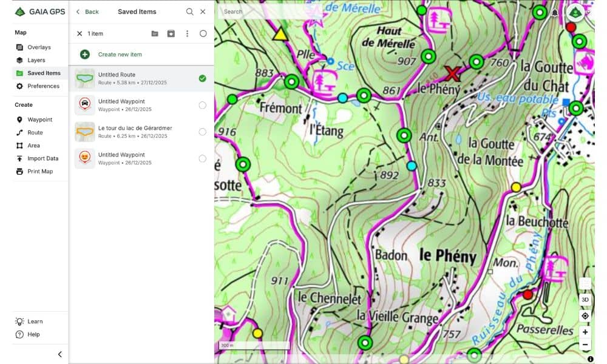Open Layers in the Map sidebar
The width and height of the screenshot is (607, 364).
[x=36, y=60]
